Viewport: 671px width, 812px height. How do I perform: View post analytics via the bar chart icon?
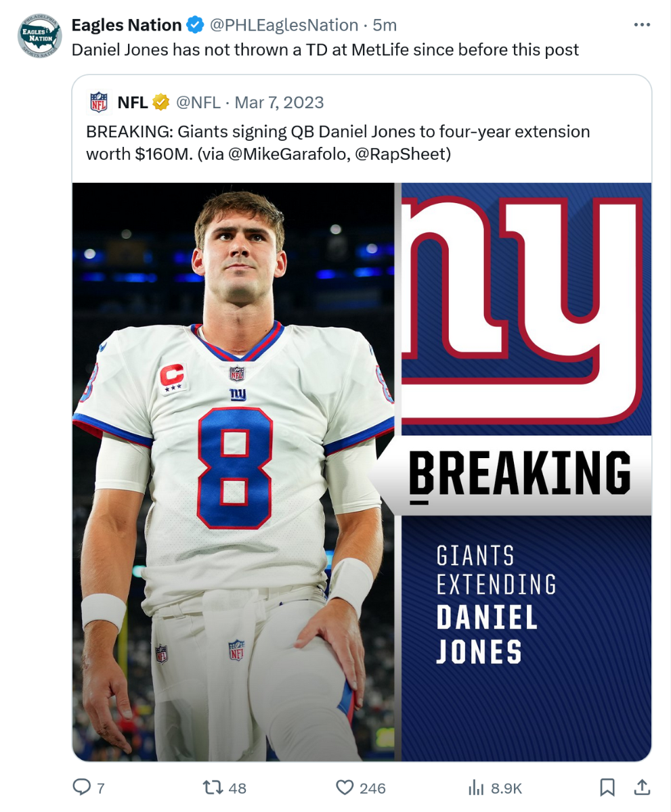[x=477, y=787]
